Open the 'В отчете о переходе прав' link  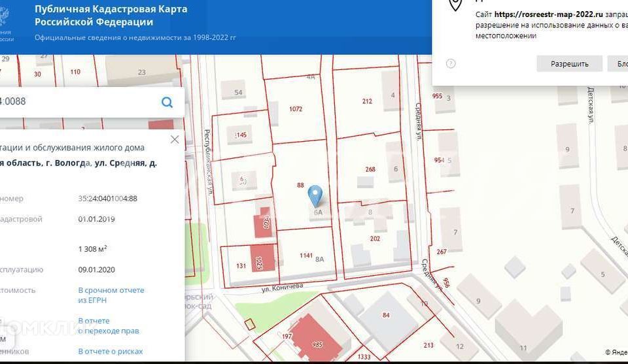click(x=109, y=325)
